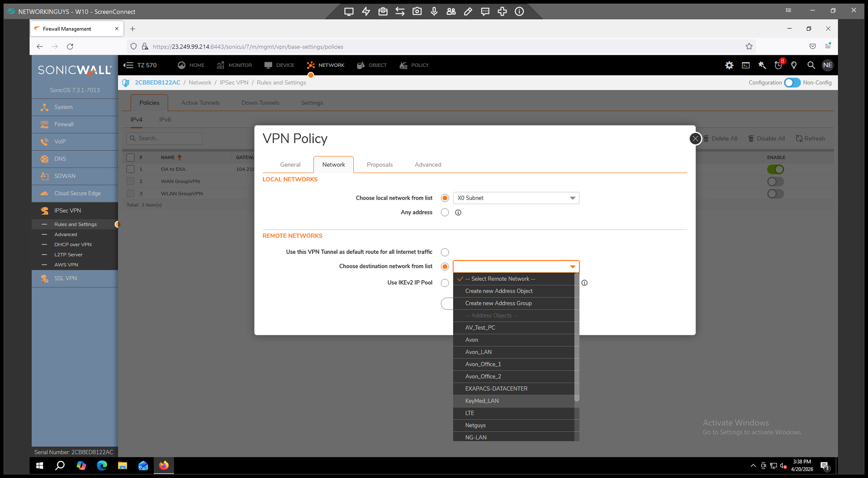Click the notifications icon with red badge
The image size is (868, 478).
pos(778,65)
